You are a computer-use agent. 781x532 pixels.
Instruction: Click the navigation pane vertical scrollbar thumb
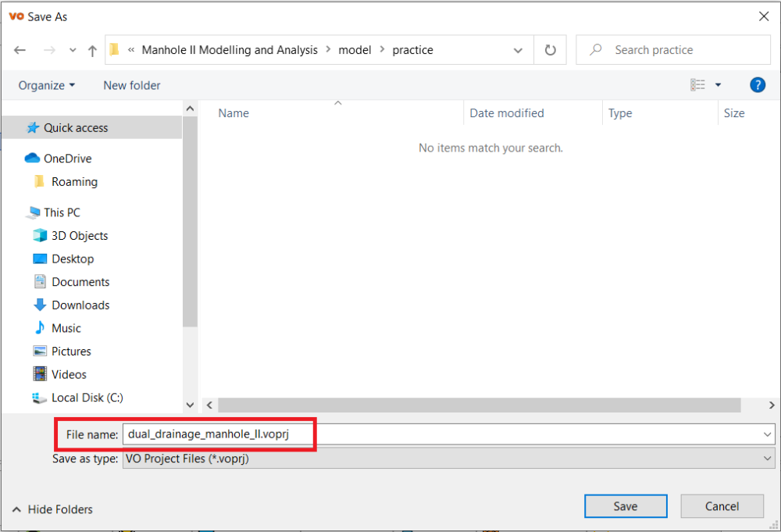(190, 221)
